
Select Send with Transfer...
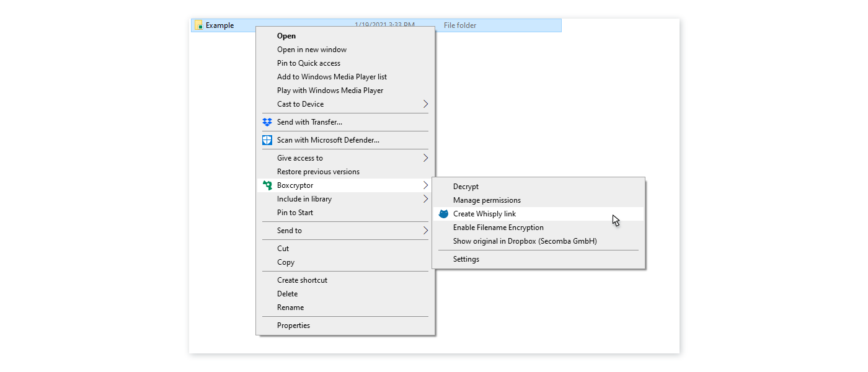click(345, 122)
